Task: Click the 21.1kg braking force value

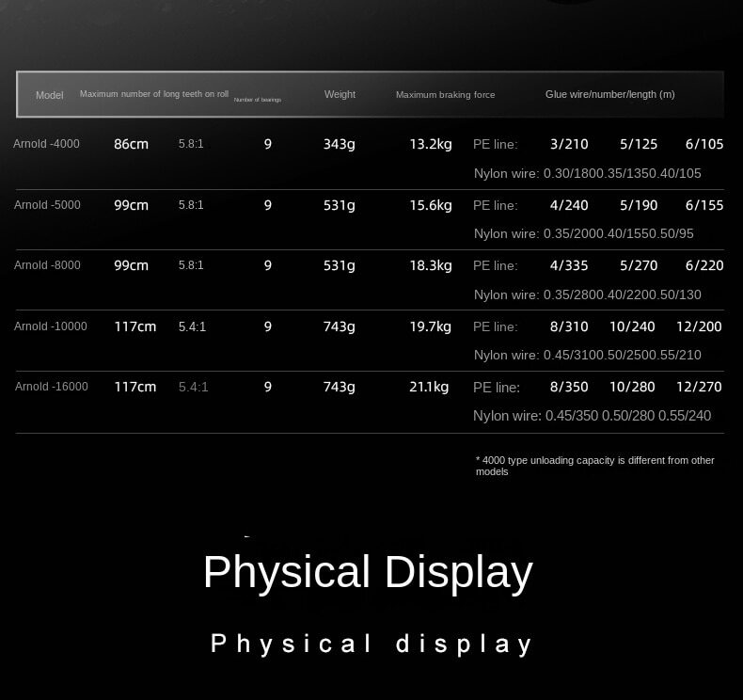Action: click(x=429, y=387)
